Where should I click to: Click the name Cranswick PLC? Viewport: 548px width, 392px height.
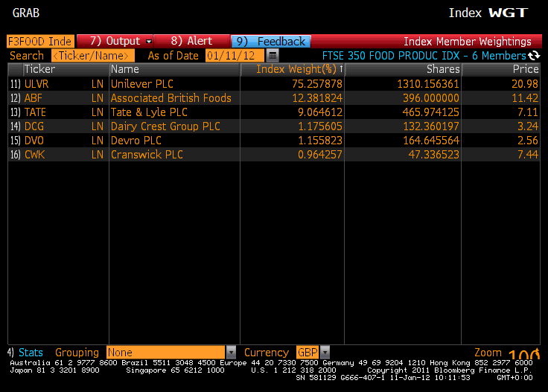[x=147, y=155]
